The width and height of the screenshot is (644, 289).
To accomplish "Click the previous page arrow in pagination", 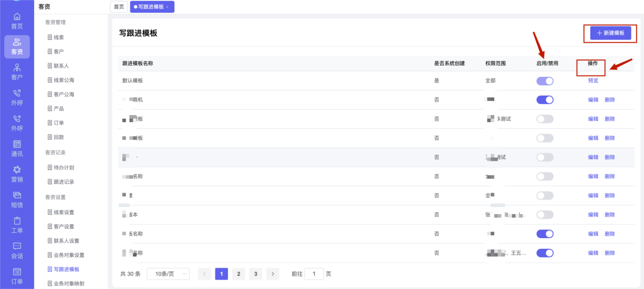I will click(204, 274).
